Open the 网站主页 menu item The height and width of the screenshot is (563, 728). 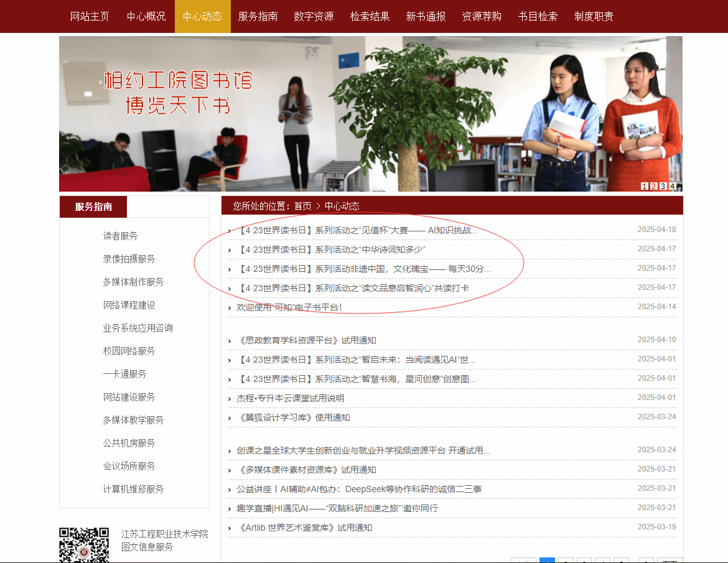[90, 17]
